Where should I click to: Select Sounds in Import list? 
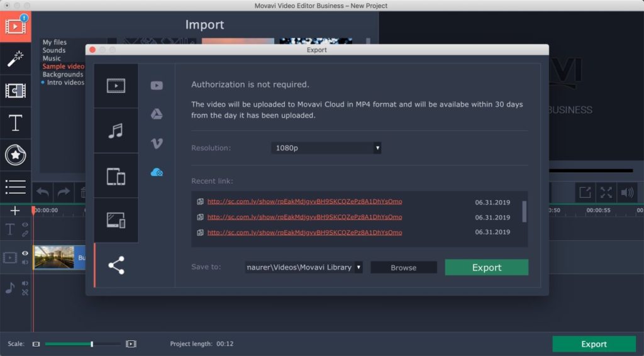(x=54, y=50)
